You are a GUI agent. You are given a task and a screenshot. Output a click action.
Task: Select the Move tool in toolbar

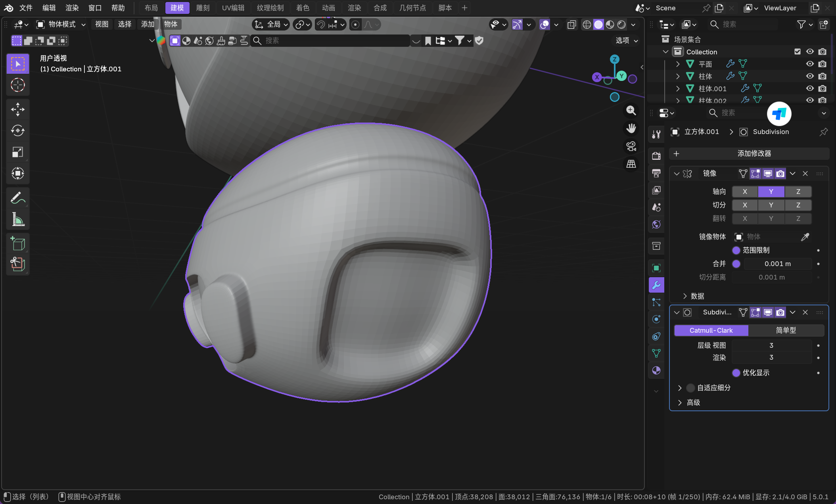click(18, 109)
